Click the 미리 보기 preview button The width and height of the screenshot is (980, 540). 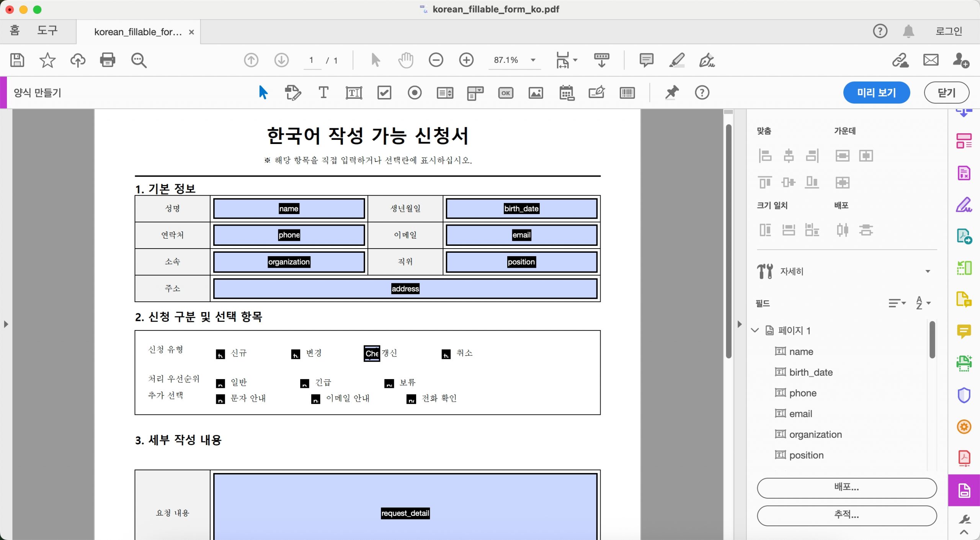click(876, 92)
